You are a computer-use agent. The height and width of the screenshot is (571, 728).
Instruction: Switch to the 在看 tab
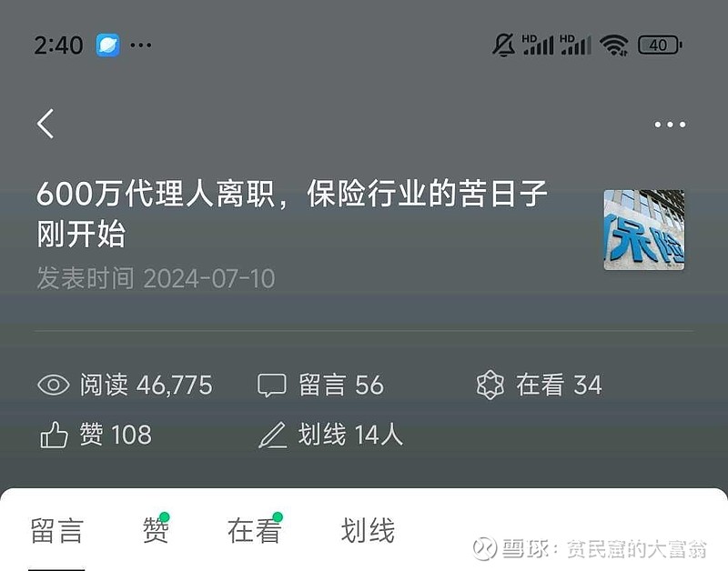point(255,530)
